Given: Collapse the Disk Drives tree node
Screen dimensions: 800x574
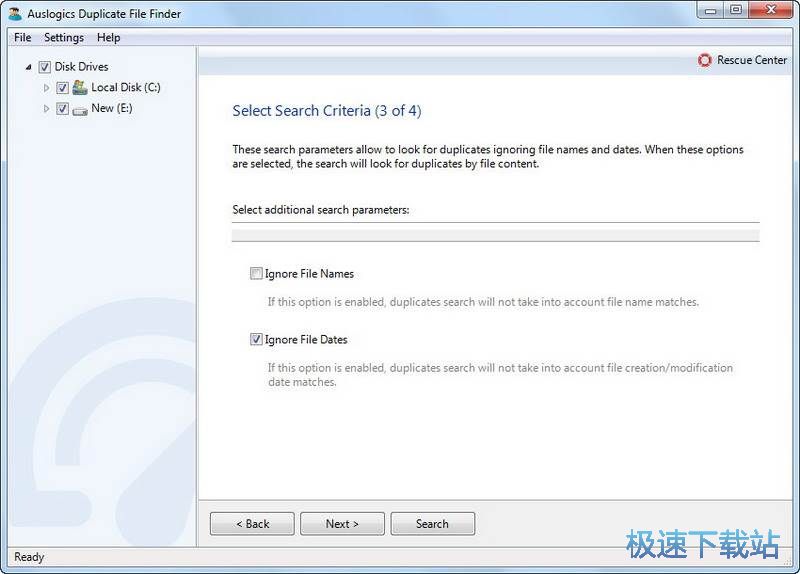Looking at the screenshot, I should click(x=29, y=67).
